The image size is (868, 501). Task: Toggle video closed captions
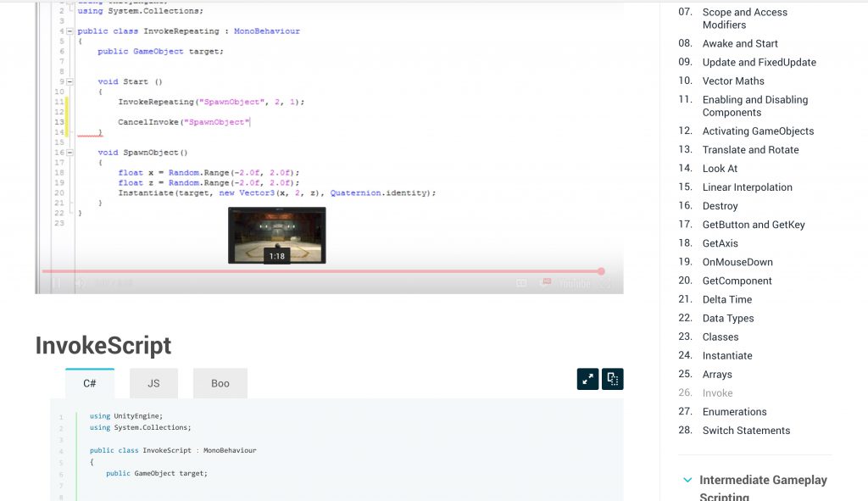coord(521,283)
